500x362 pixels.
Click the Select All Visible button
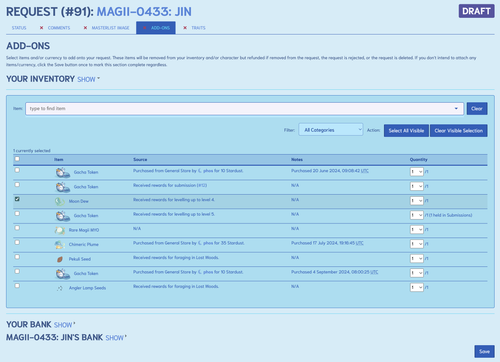pos(406,131)
